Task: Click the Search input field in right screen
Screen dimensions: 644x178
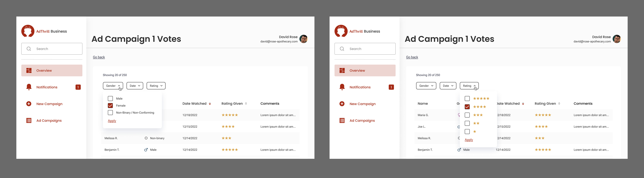Action: [365, 49]
